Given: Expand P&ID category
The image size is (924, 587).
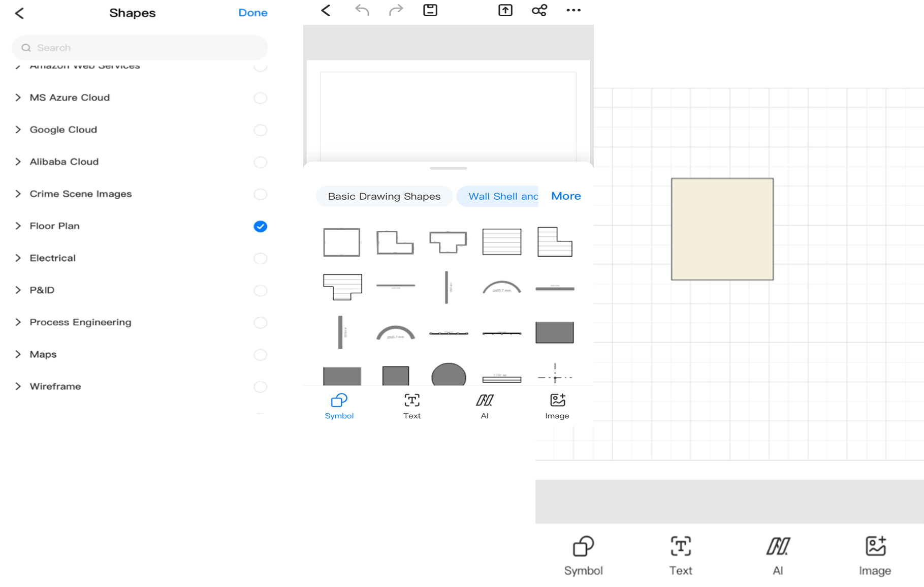Looking at the screenshot, I should coord(18,290).
